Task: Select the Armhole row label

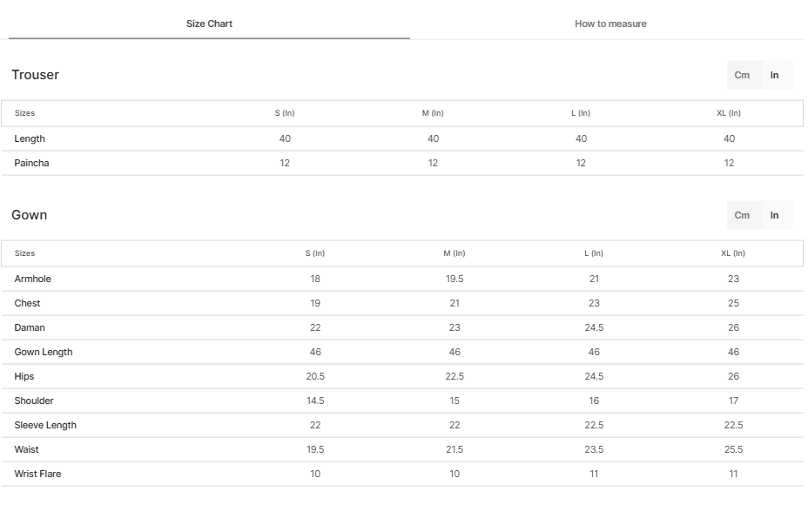Action: 33,279
